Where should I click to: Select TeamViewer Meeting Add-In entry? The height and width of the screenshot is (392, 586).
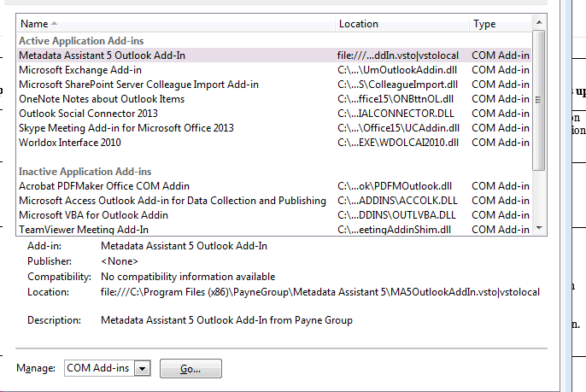(x=84, y=230)
